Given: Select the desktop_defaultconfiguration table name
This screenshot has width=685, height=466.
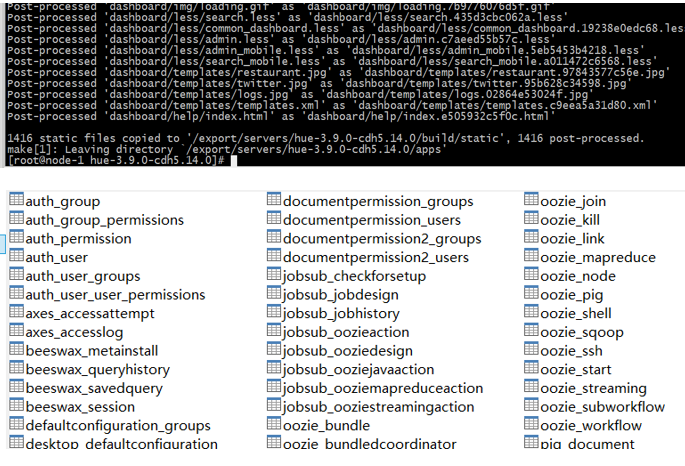Looking at the screenshot, I should [x=121, y=444].
